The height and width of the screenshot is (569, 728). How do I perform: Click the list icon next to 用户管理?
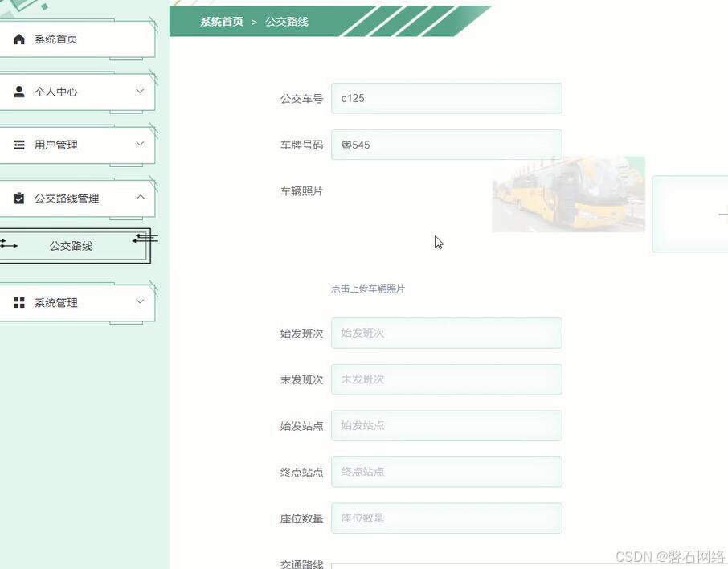pyautogui.click(x=19, y=145)
